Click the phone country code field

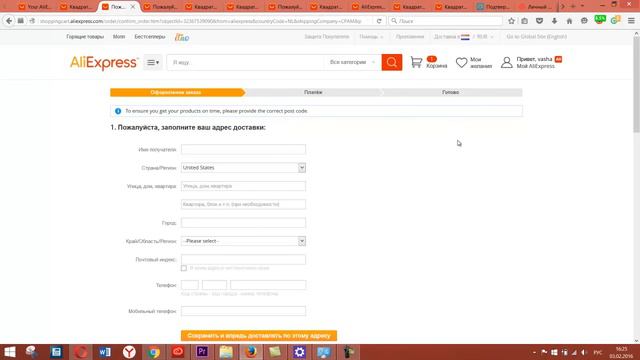190,285
